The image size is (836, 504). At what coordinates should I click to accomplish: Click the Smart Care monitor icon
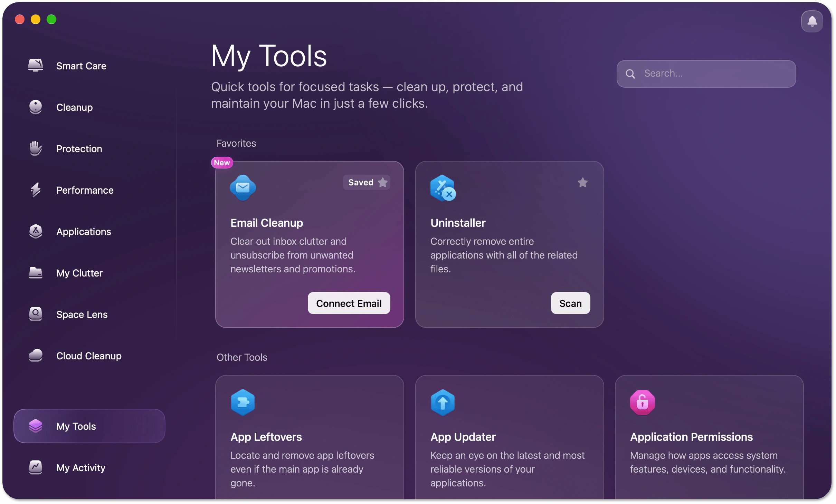pyautogui.click(x=36, y=66)
